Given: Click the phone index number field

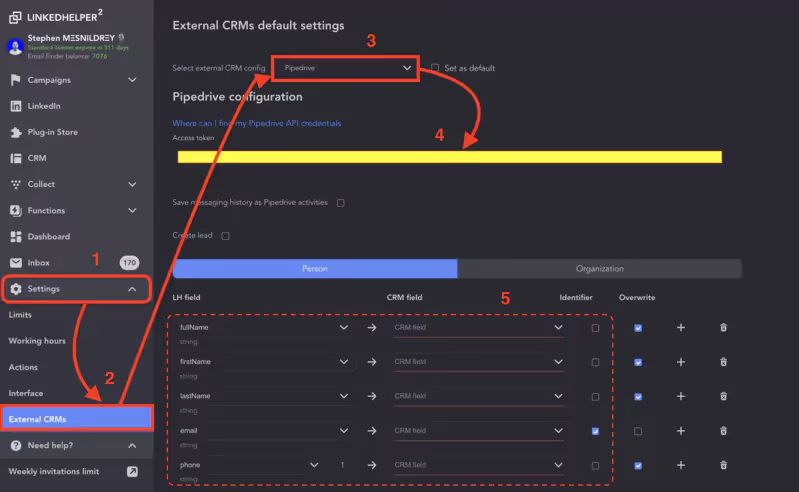Looking at the screenshot, I should tap(342, 465).
